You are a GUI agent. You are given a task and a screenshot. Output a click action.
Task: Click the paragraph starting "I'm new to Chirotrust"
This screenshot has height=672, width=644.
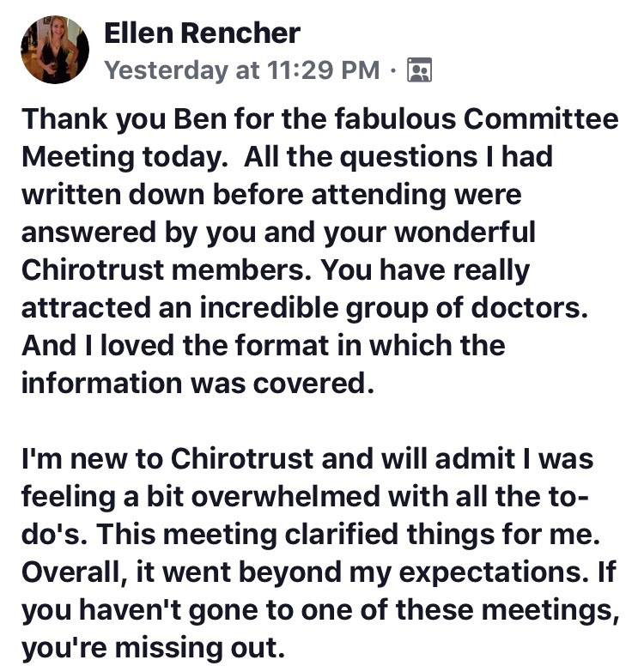coord(320,553)
